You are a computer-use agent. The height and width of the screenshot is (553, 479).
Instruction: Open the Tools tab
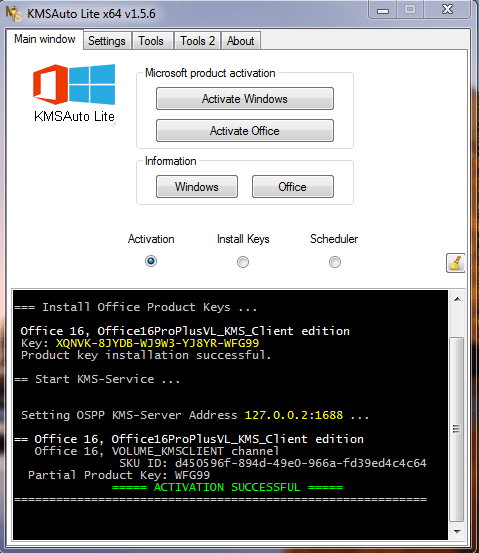click(x=151, y=41)
